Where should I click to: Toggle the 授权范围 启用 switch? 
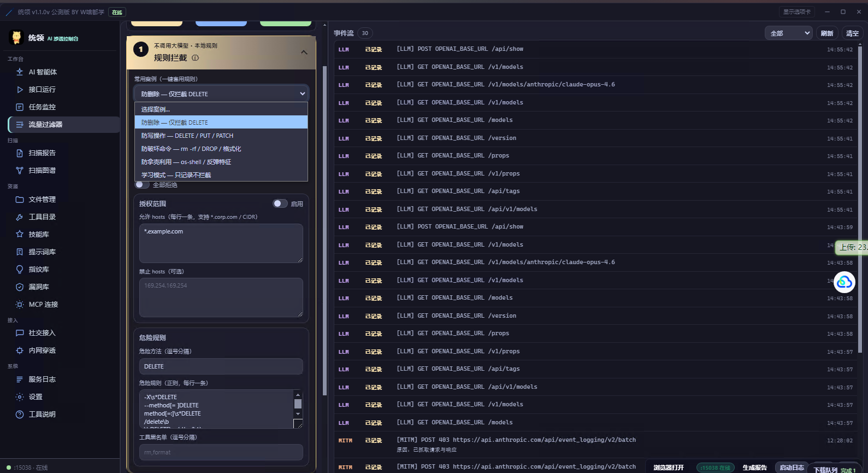pos(280,203)
